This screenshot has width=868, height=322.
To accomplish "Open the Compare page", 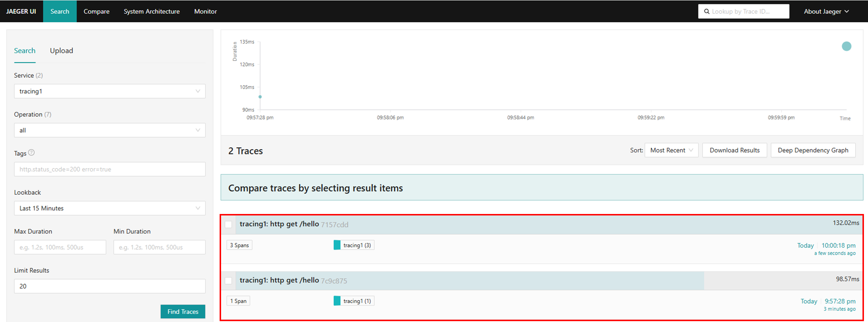I will click(96, 11).
